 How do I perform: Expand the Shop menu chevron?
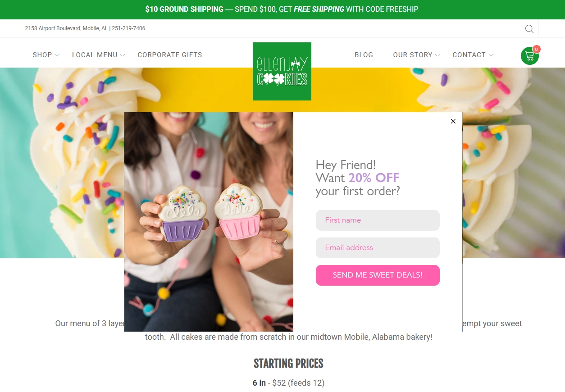click(57, 55)
